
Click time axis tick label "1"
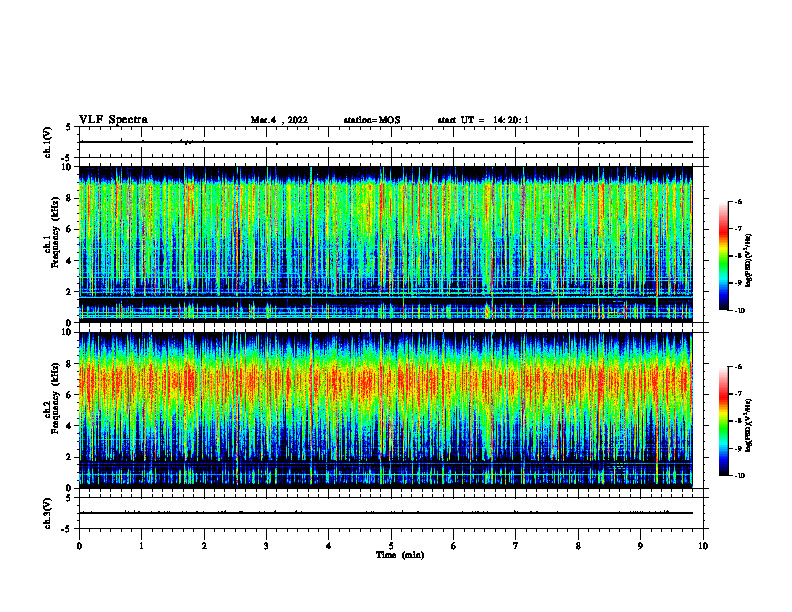(x=141, y=546)
